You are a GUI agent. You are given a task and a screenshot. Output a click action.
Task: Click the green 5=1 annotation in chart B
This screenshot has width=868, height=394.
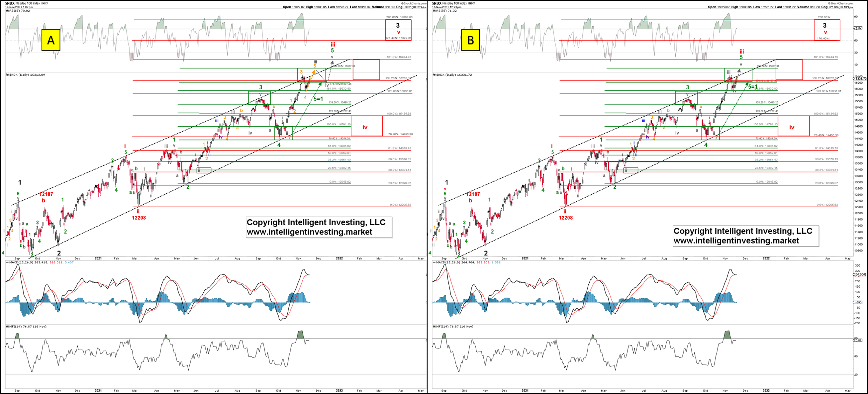point(752,87)
